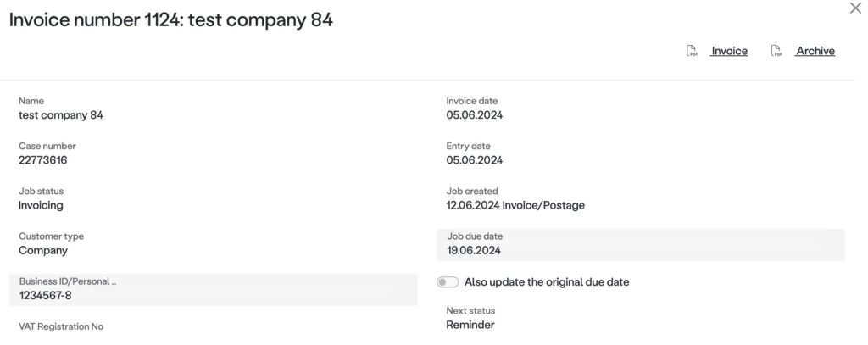Select the name value test company 84
This screenshot has width=868, height=345.
(61, 114)
